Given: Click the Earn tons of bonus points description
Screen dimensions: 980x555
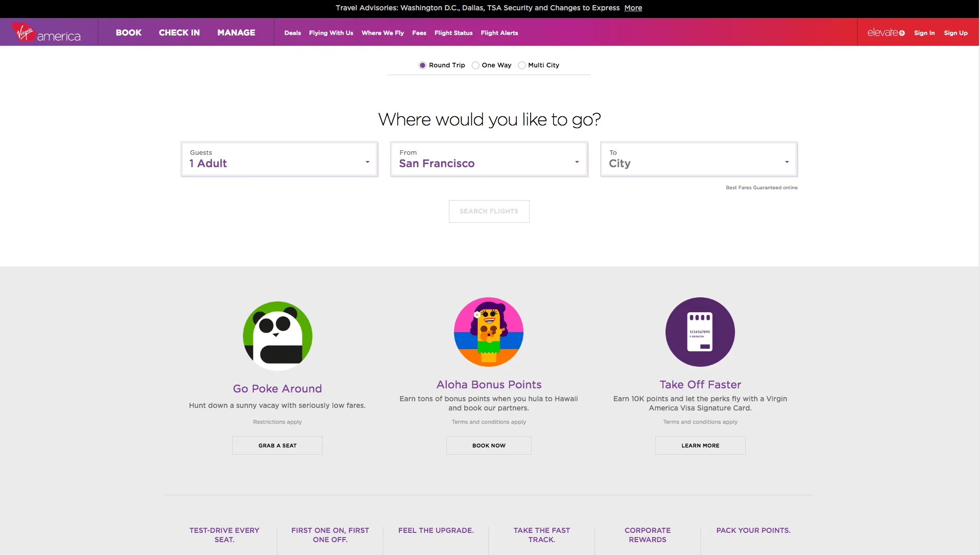Looking at the screenshot, I should [489, 403].
